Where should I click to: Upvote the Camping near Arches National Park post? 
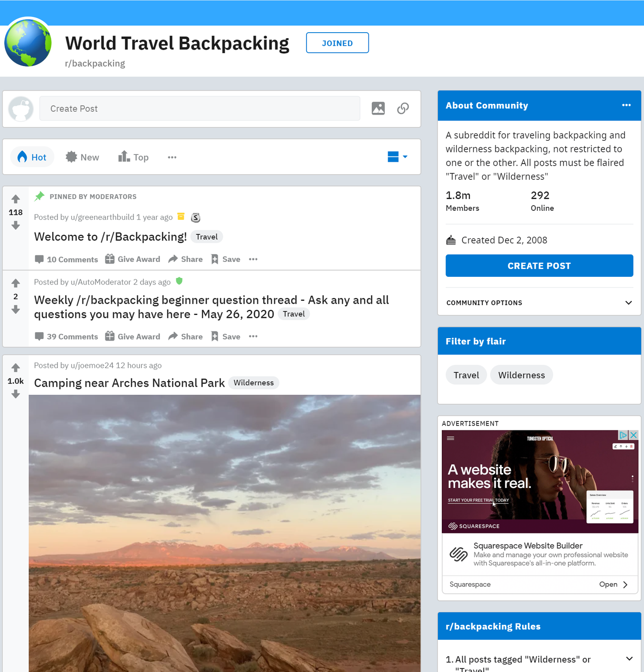[x=15, y=367]
